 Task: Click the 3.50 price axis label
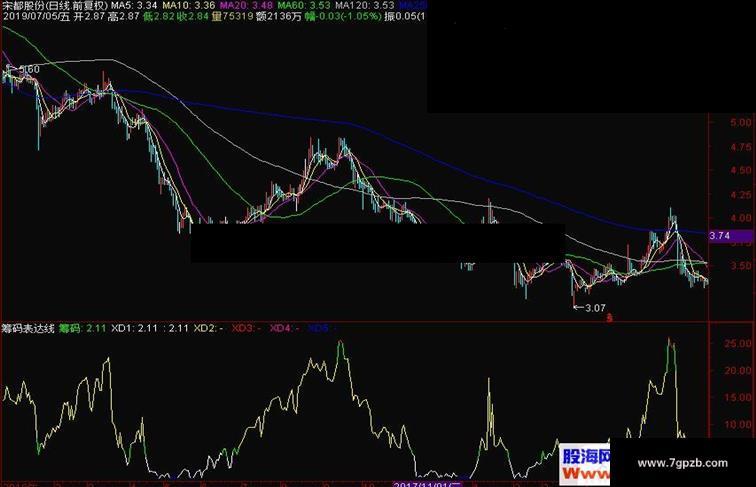pos(741,266)
